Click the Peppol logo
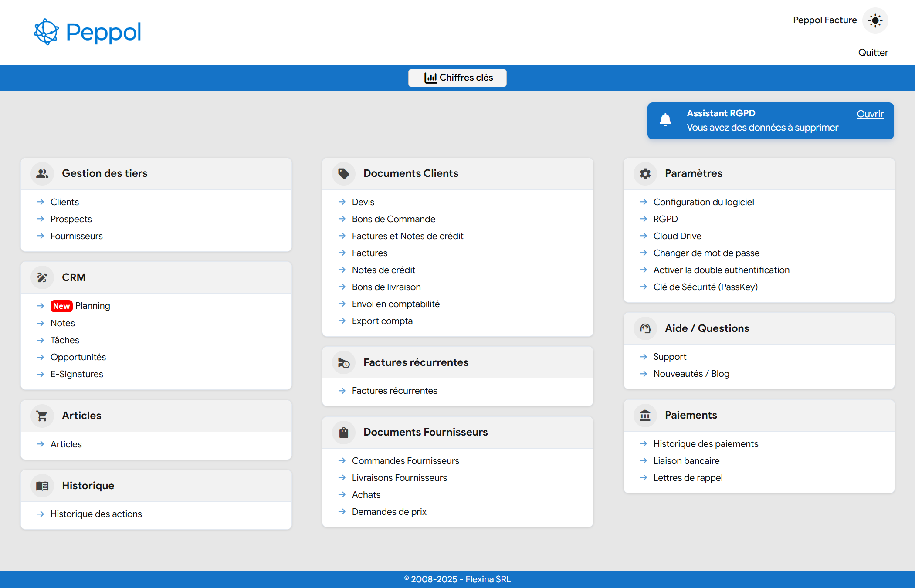Image resolution: width=915 pixels, height=588 pixels. 88,32
